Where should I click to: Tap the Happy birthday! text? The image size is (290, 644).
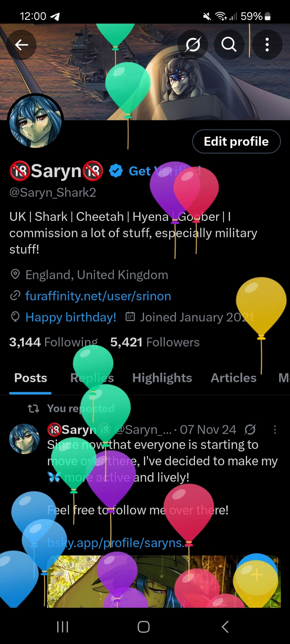[x=71, y=317]
